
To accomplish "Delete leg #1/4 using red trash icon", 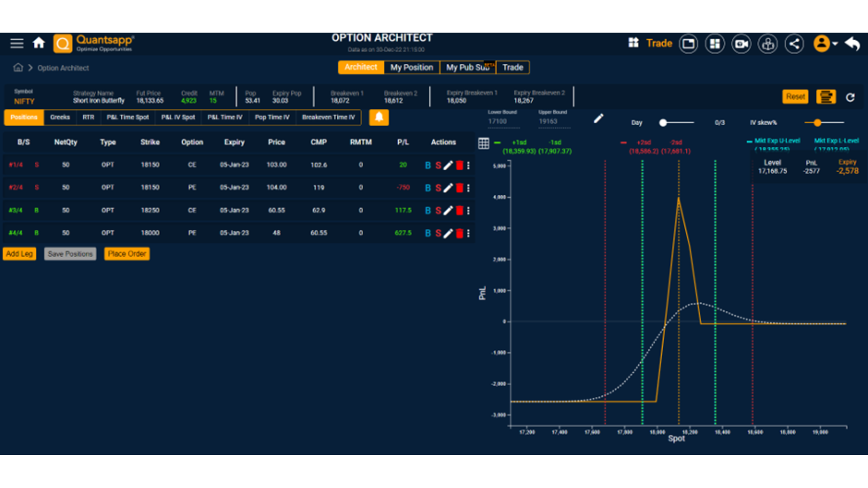I will (459, 165).
